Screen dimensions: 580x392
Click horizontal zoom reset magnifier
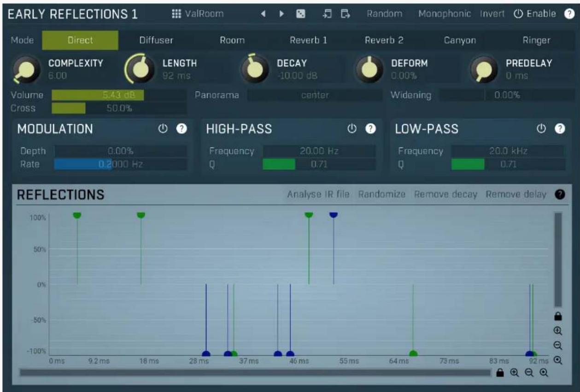point(544,373)
